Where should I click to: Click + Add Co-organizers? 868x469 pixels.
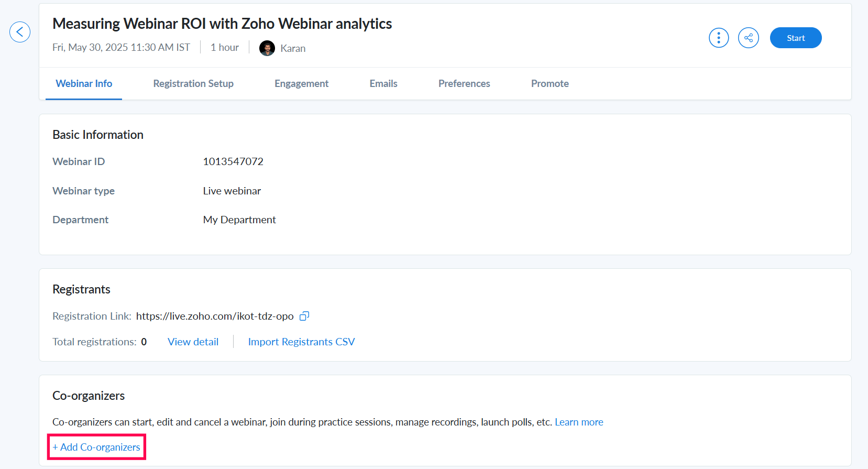96,447
